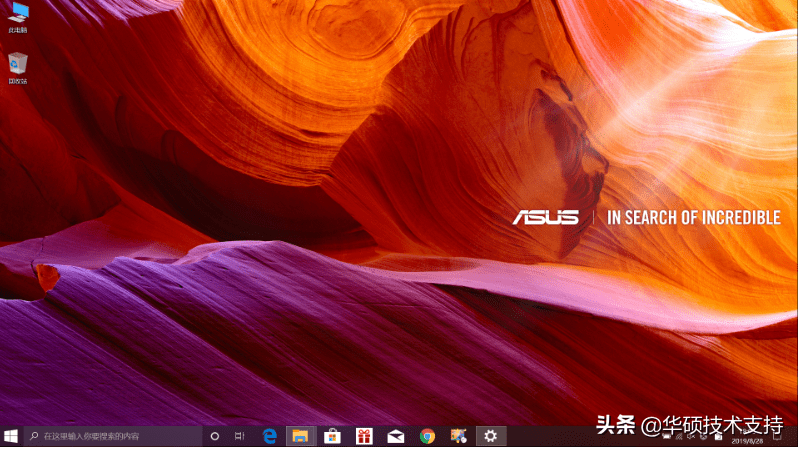This screenshot has width=798, height=450.
Task: Open the Action Center notification icon
Action: [x=777, y=437]
